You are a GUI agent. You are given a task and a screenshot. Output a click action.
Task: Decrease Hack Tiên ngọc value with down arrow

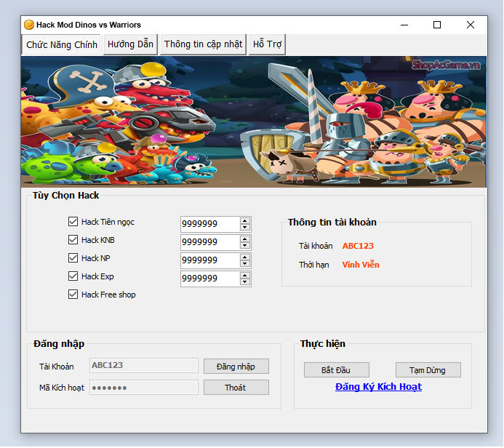click(x=245, y=227)
